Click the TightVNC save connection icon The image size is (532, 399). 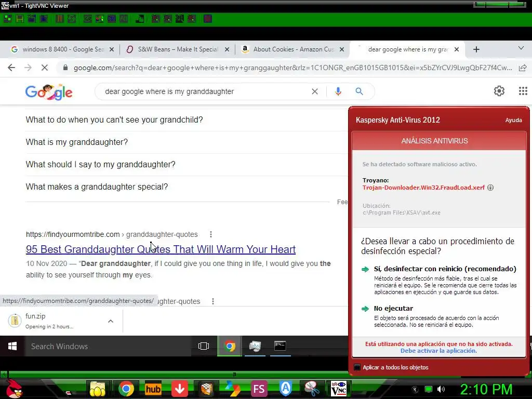[x=20, y=19]
